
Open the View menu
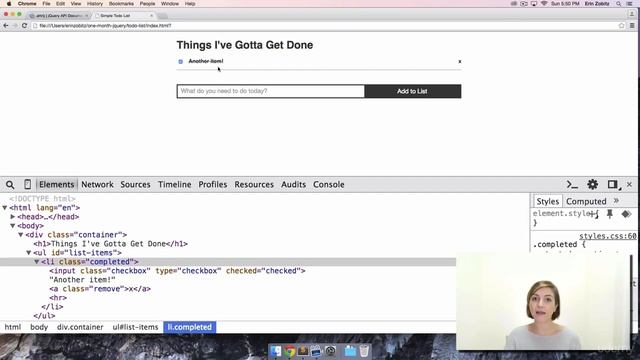76,4
